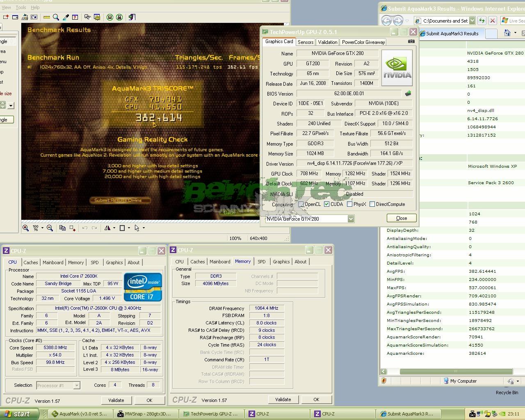Open TechPowerUp GPU-Z taskbar button
Image resolution: width=525 pixels, height=420 pixels.
point(211,414)
